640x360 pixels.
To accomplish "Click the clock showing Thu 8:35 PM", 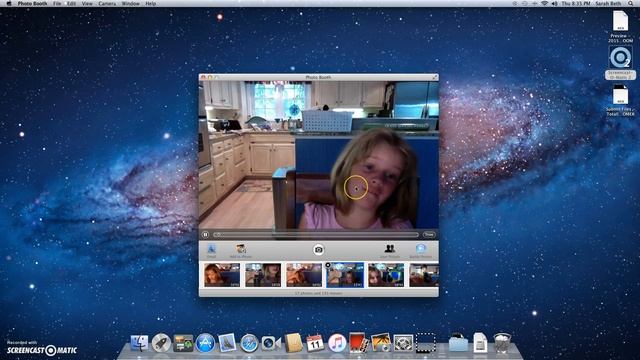I will pyautogui.click(x=576, y=3).
